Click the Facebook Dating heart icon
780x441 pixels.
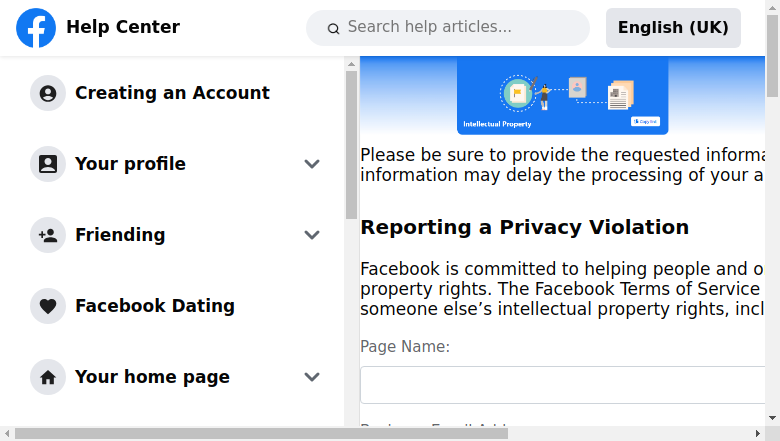[48, 306]
